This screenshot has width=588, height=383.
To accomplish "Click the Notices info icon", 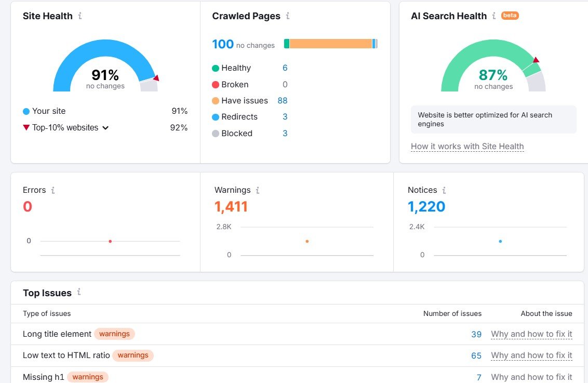I will (x=444, y=190).
